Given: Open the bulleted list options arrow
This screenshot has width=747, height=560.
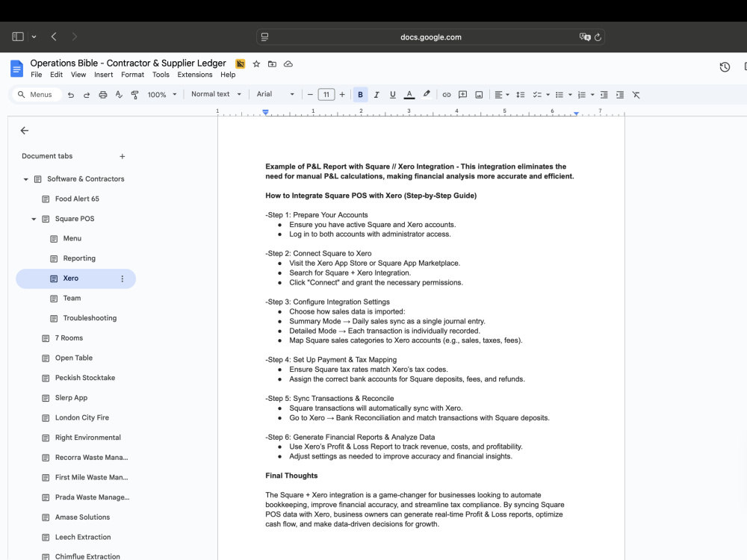Looking at the screenshot, I should pos(570,95).
